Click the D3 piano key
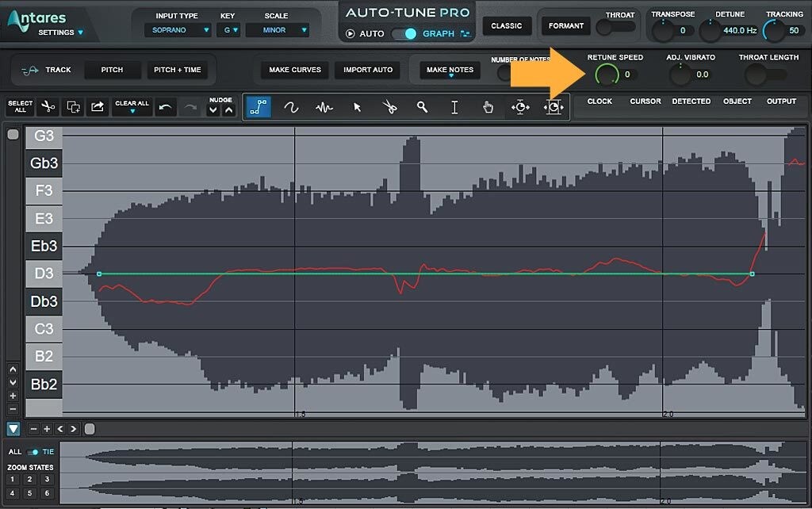 coord(44,274)
